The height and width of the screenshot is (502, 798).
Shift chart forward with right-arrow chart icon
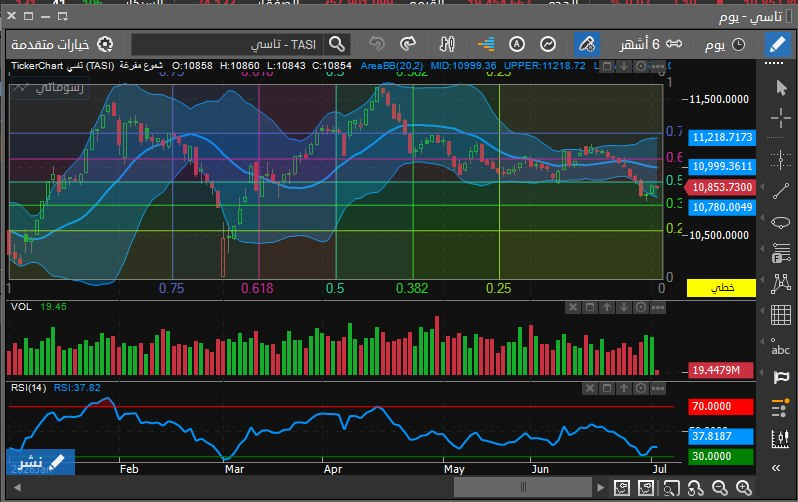[646, 488]
